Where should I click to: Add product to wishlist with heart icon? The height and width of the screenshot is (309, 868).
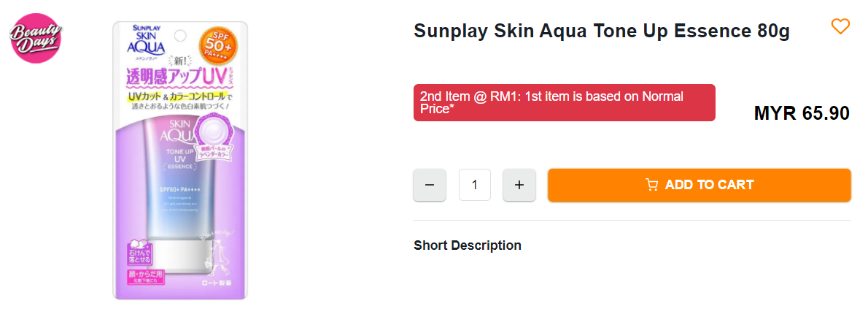pyautogui.click(x=840, y=27)
